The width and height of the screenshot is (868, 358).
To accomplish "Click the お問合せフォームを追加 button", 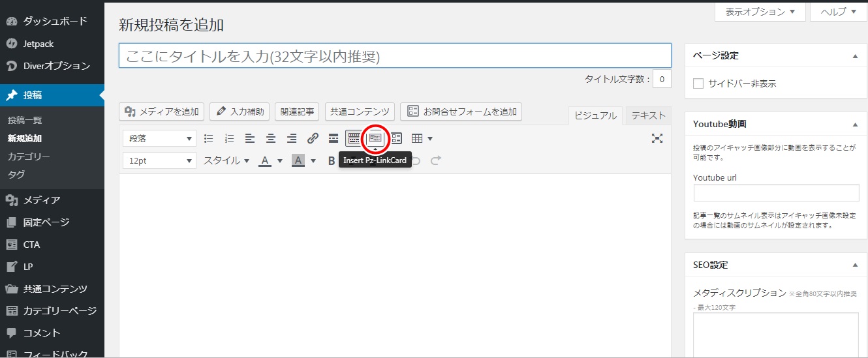I will (x=461, y=112).
